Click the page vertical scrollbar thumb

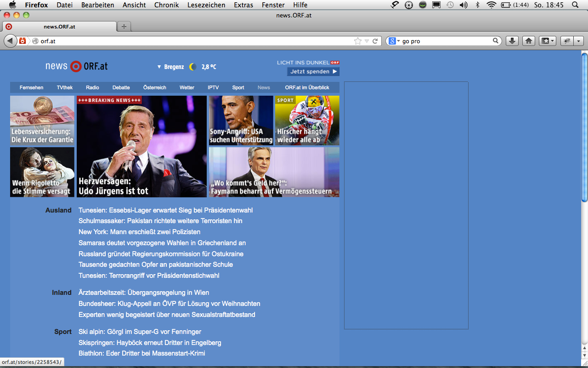(x=584, y=128)
